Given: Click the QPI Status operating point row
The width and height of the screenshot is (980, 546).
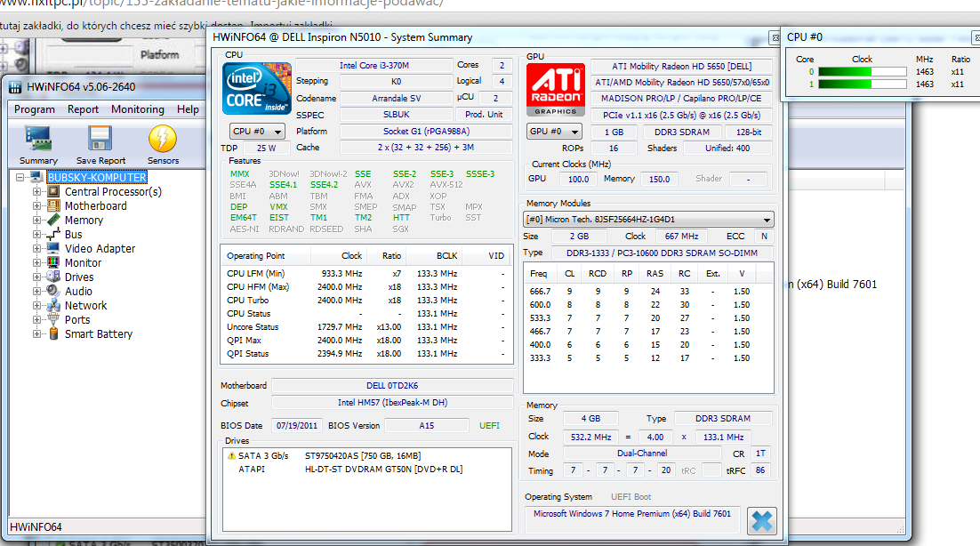Looking at the screenshot, I should pyautogui.click(x=366, y=354).
